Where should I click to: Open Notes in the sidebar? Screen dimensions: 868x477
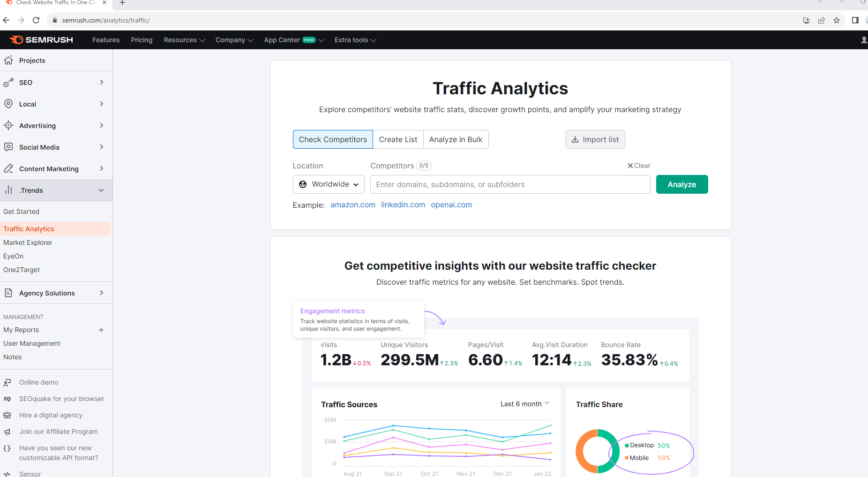(13, 357)
